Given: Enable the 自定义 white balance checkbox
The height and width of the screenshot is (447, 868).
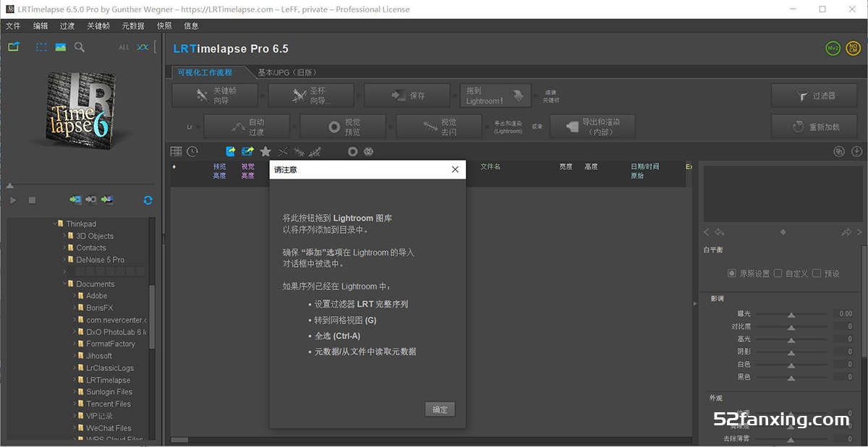Looking at the screenshot, I should 778,273.
